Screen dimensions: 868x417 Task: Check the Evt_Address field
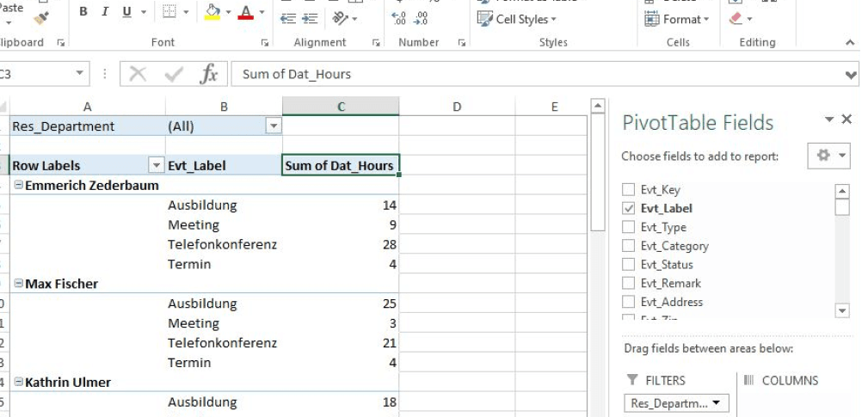tap(628, 302)
